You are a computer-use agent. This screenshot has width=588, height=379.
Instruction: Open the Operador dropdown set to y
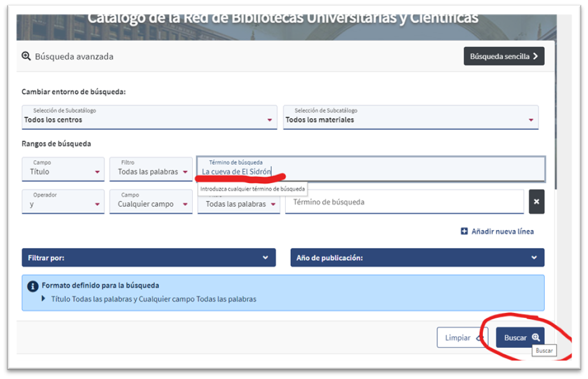coord(63,203)
